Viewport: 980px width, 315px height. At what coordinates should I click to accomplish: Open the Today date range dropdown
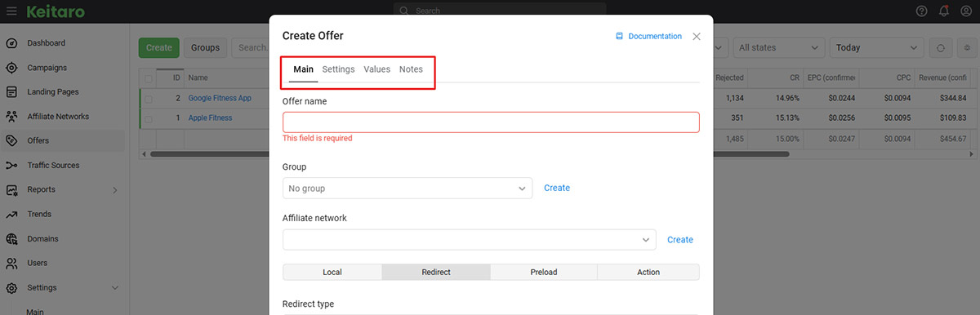[877, 47]
